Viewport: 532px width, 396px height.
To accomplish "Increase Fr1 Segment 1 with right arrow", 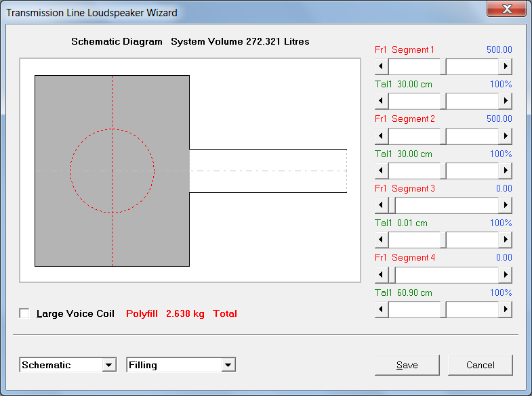I will 505,66.
